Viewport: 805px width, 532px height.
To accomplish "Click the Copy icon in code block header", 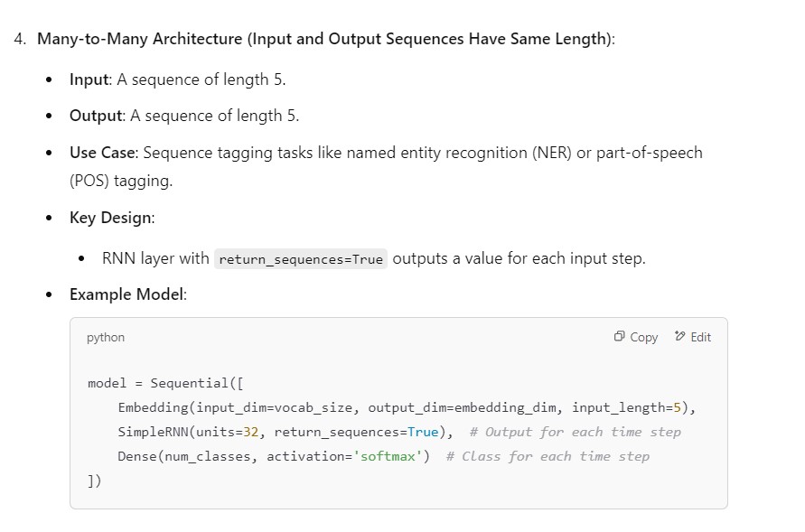I will pos(619,337).
